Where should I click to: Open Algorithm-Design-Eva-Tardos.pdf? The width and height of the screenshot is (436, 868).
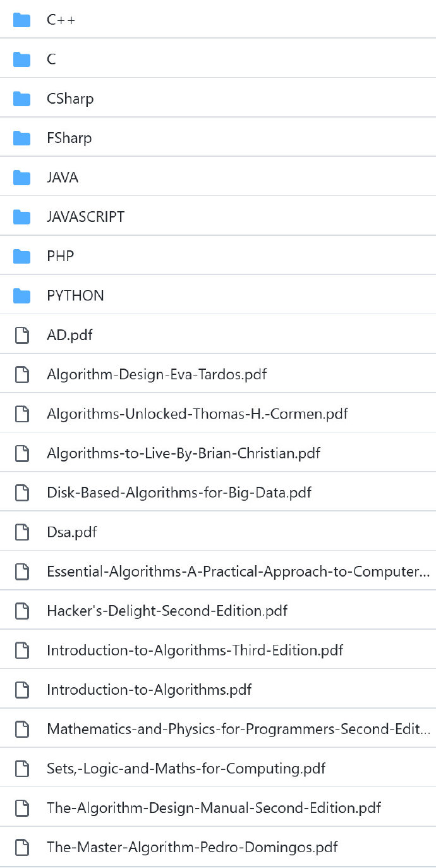point(157,374)
